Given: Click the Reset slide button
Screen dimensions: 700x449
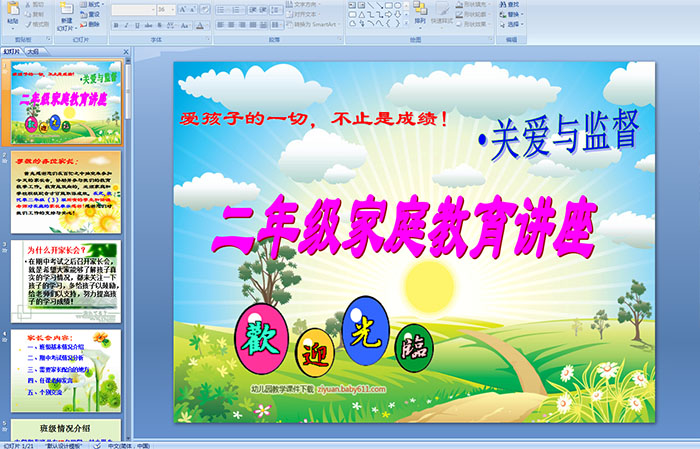Looking at the screenshot, I should point(91,14).
